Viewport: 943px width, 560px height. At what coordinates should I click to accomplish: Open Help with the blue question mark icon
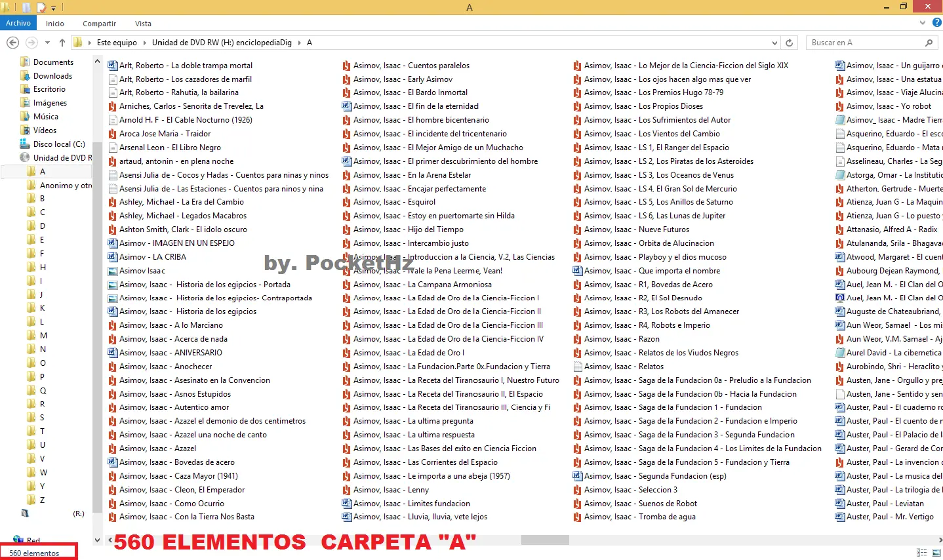pyautogui.click(x=937, y=23)
